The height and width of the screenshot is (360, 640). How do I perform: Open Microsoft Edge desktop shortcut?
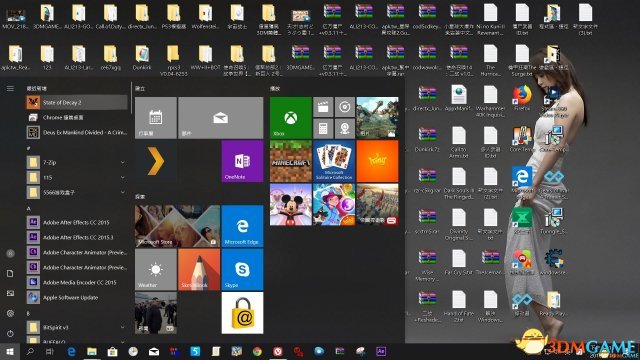522,180
